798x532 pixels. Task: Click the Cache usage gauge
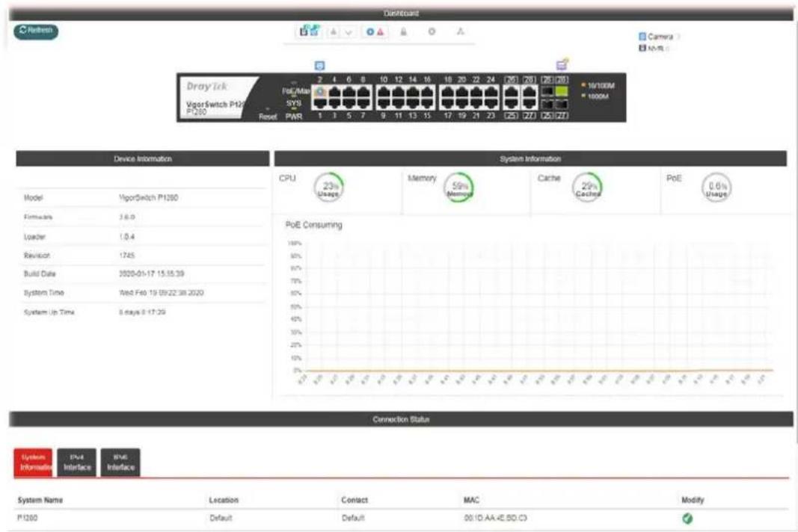point(588,188)
